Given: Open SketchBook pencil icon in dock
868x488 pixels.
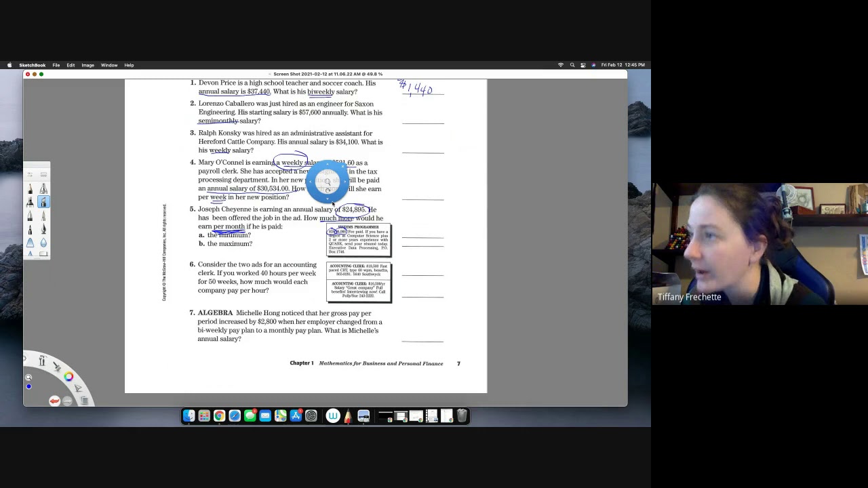Looking at the screenshot, I should coord(348,415).
